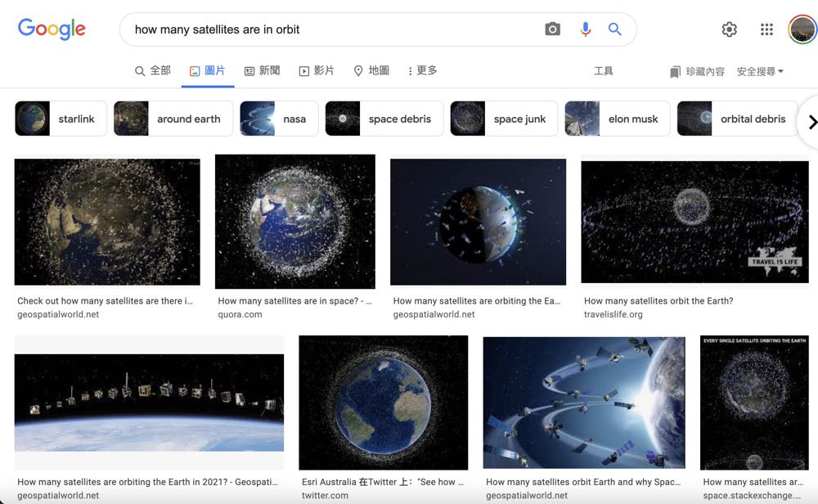Switch to the 影片 tab
The height and width of the screenshot is (504, 818).
(317, 71)
